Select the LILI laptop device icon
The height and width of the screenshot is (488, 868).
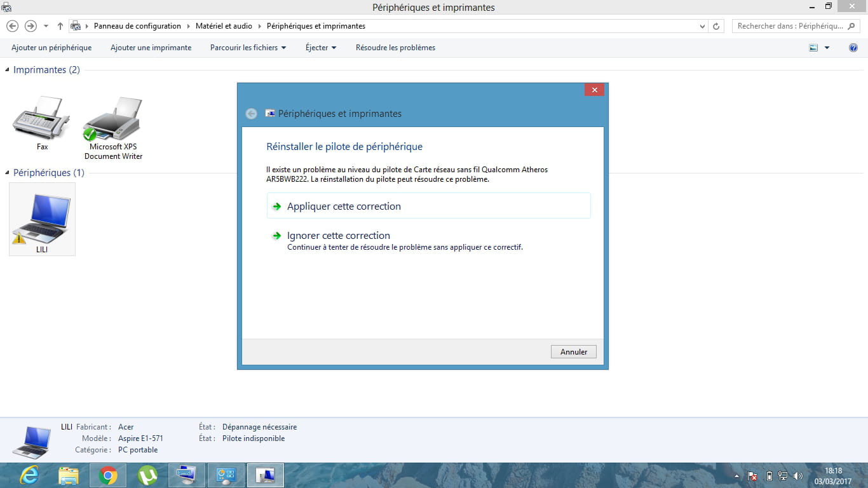click(42, 220)
